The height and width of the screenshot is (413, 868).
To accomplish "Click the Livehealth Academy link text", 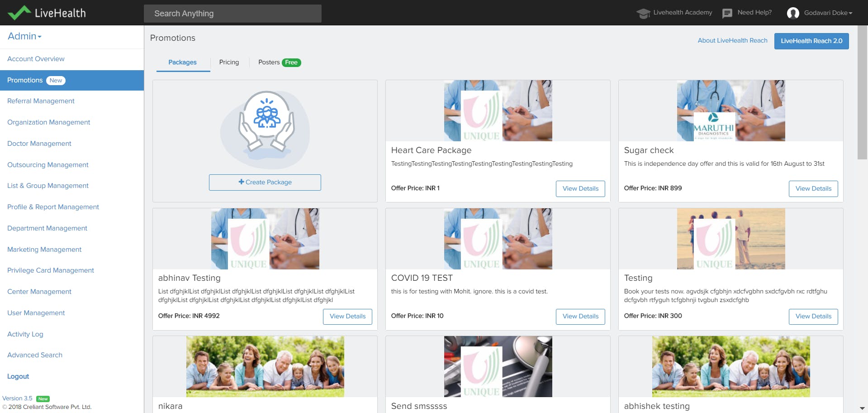I will click(x=683, y=13).
